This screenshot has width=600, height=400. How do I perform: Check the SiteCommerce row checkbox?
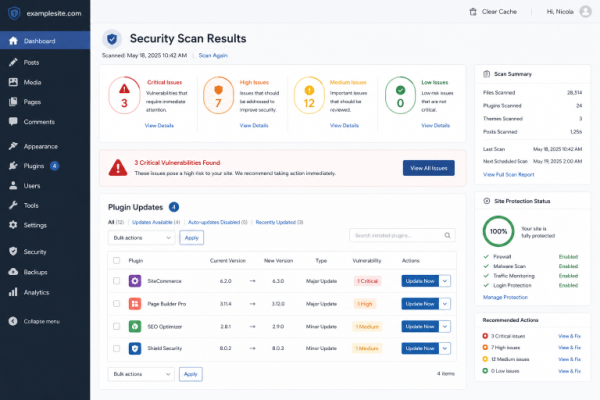pos(117,281)
